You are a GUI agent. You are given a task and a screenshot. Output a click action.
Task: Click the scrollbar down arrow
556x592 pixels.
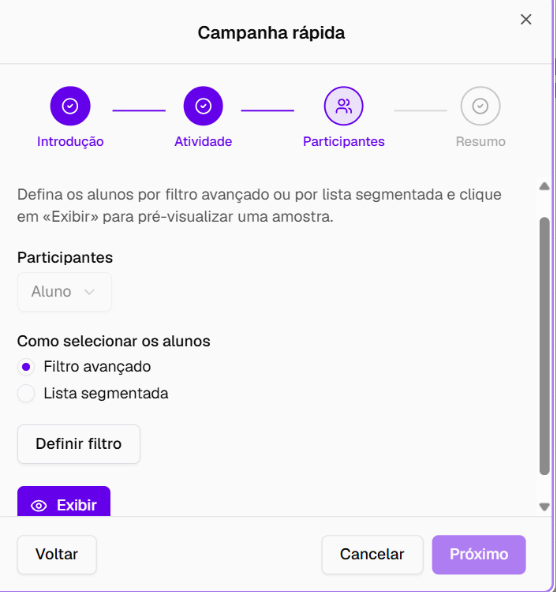pos(544,507)
